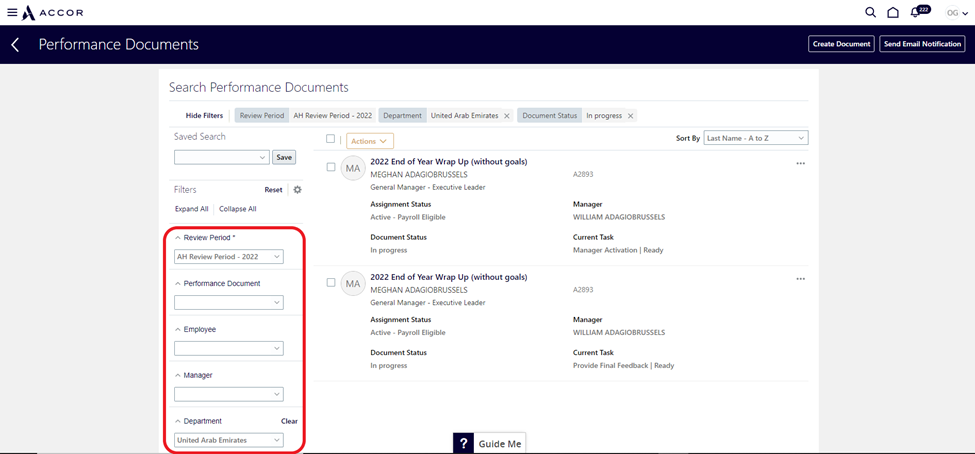
Task: Click Send Email Notification button
Action: click(922, 44)
